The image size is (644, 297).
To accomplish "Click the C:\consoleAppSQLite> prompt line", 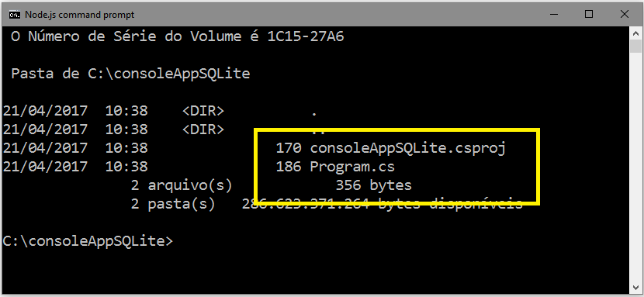I will tap(88, 241).
